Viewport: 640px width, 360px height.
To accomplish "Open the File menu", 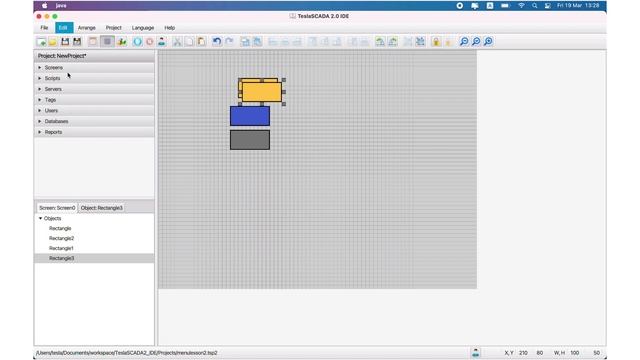I will pyautogui.click(x=44, y=28).
